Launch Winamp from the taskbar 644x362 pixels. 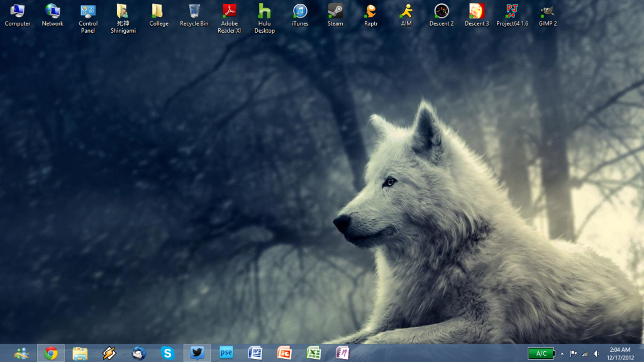pos(109,353)
